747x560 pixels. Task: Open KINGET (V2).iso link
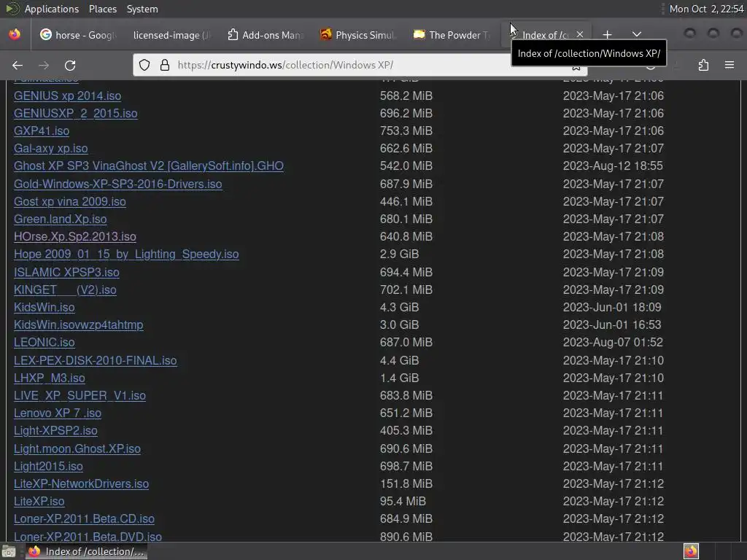(65, 289)
